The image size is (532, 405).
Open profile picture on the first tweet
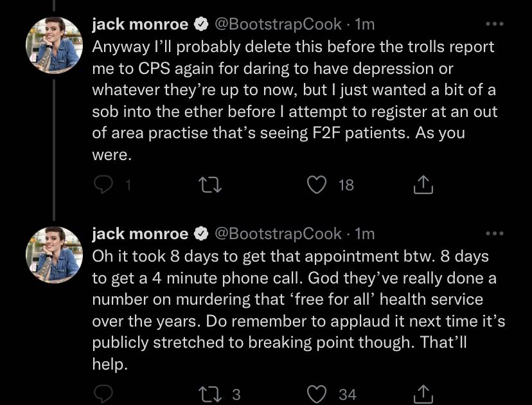54,45
